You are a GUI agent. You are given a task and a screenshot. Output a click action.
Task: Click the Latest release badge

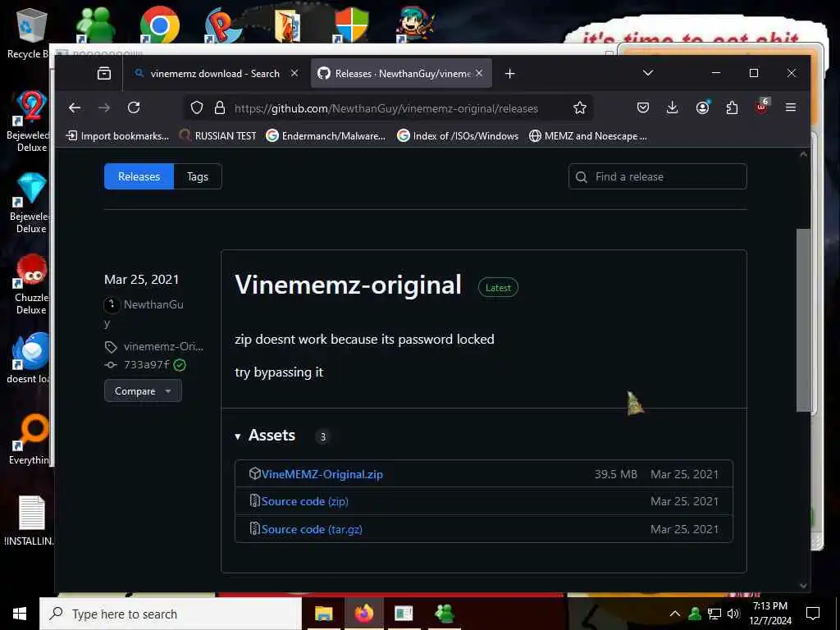pos(498,288)
